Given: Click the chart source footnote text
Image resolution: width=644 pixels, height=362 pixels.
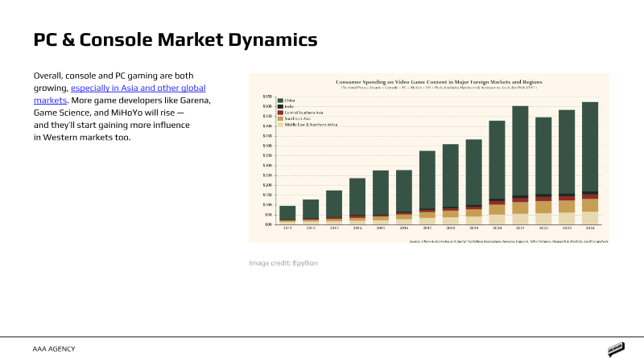Looking at the screenshot, I should coord(509,241).
